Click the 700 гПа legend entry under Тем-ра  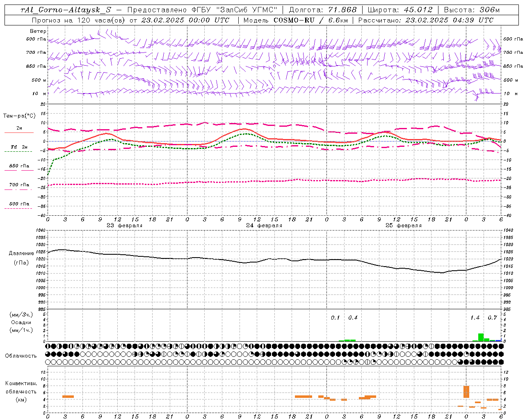pos(19,185)
